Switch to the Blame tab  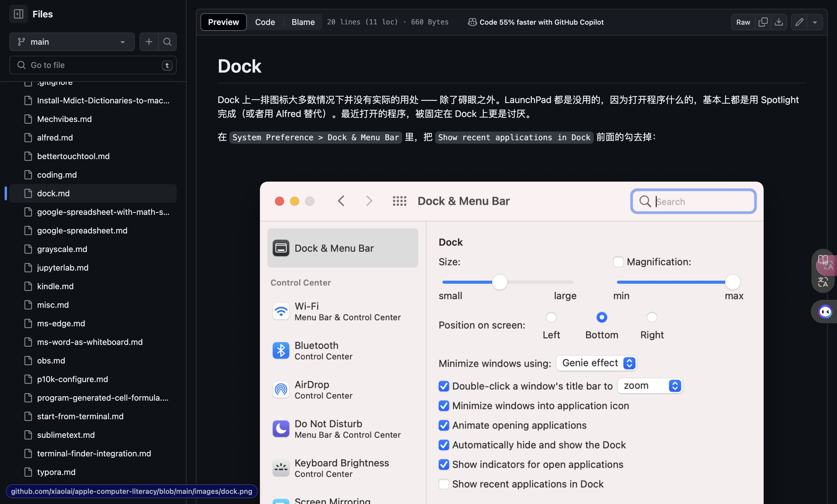tap(303, 22)
